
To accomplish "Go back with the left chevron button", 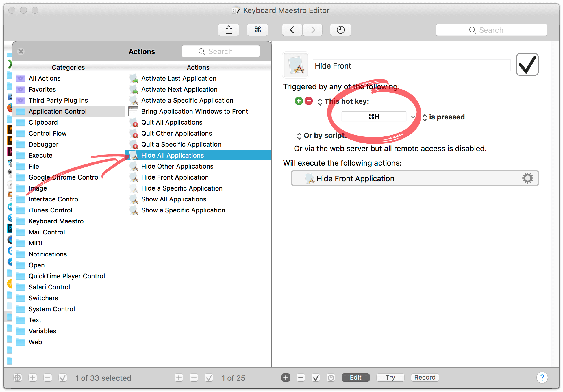I will 292,30.
